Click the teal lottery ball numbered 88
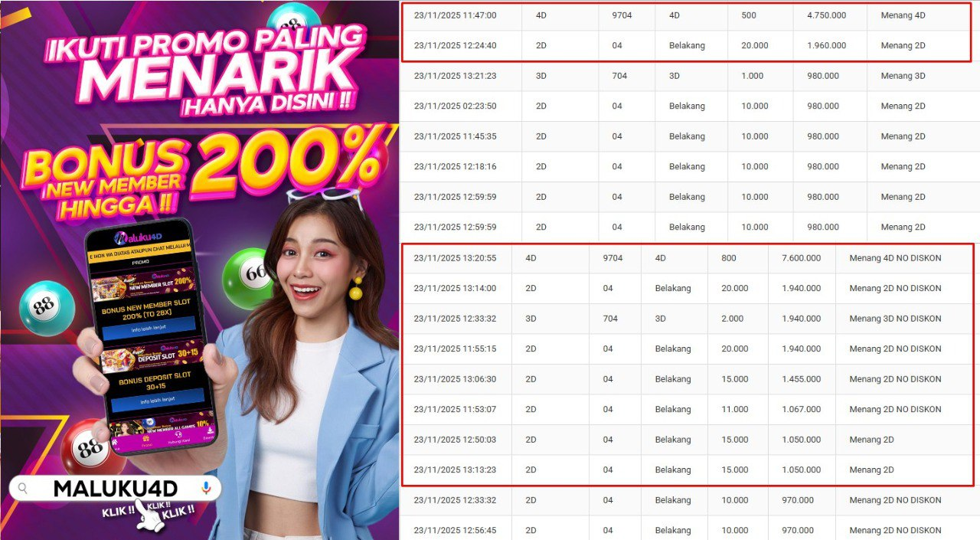 [47, 308]
